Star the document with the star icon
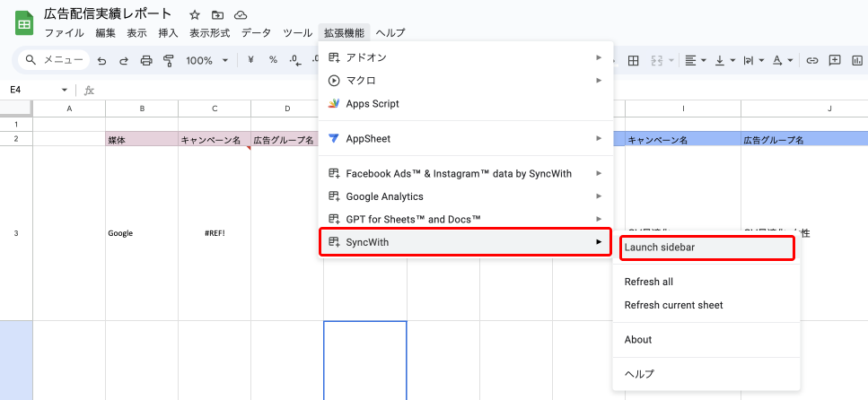Screen dimensions: 868x400 pyautogui.click(x=194, y=15)
